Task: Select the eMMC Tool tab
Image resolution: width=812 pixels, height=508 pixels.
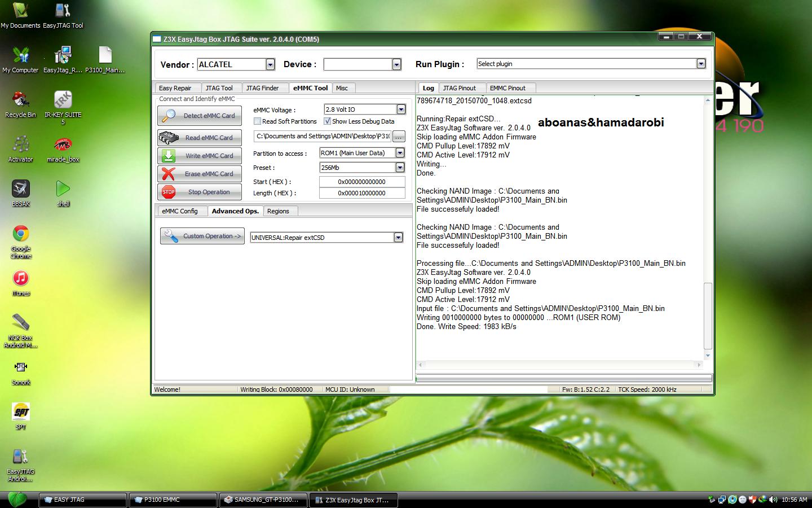Action: tap(311, 88)
